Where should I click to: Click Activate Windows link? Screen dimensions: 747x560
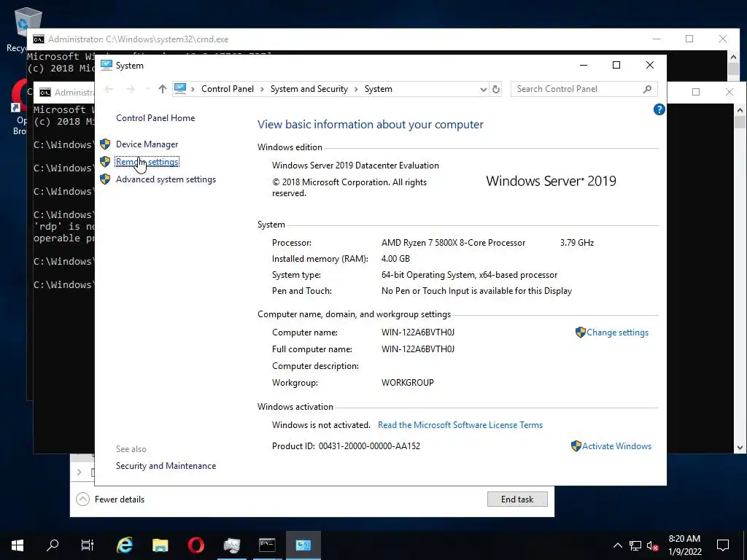616,446
